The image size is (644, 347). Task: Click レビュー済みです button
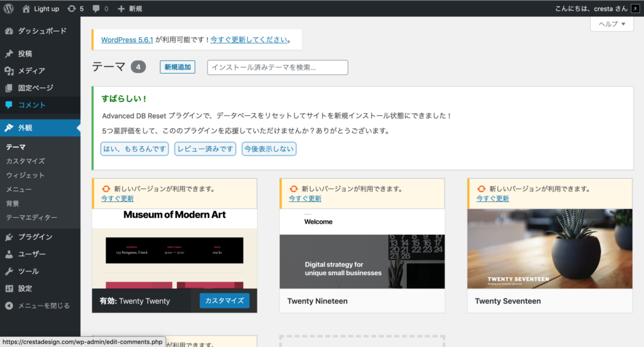point(206,149)
